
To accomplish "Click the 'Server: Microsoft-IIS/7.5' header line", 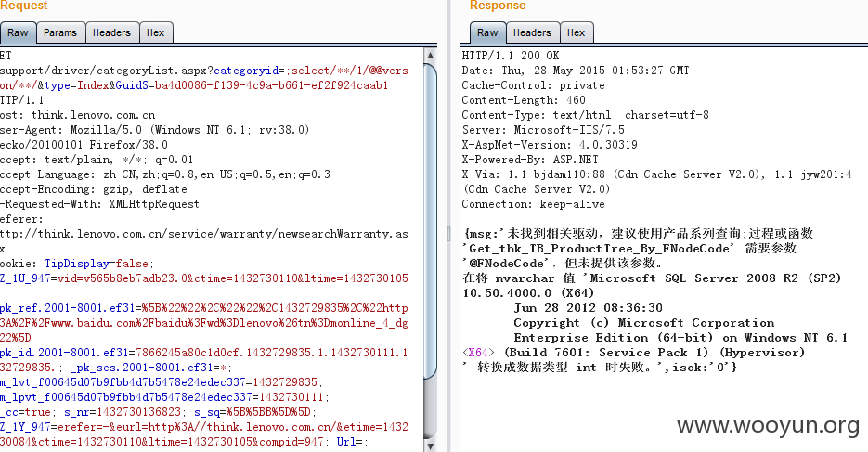I will tap(543, 129).
